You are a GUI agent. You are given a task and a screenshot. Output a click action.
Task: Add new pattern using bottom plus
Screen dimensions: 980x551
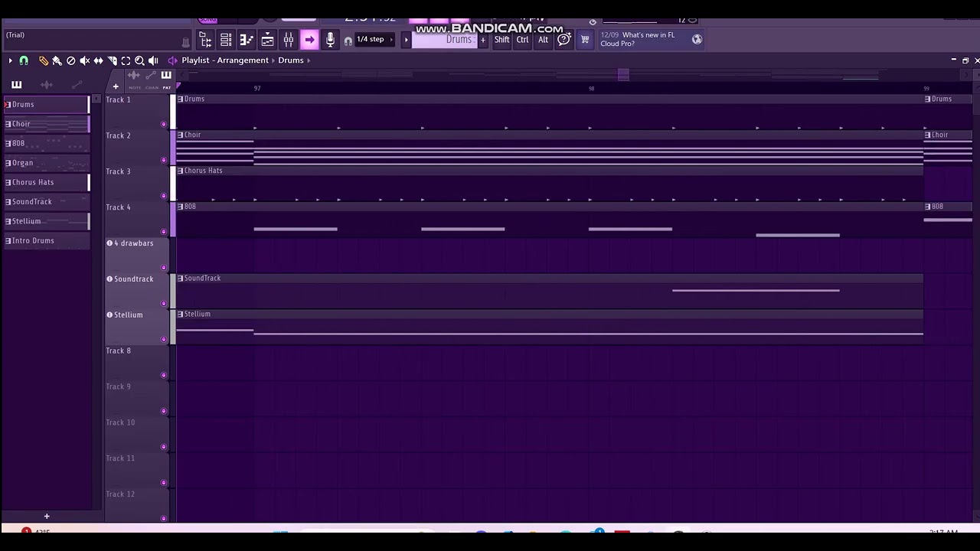(47, 517)
